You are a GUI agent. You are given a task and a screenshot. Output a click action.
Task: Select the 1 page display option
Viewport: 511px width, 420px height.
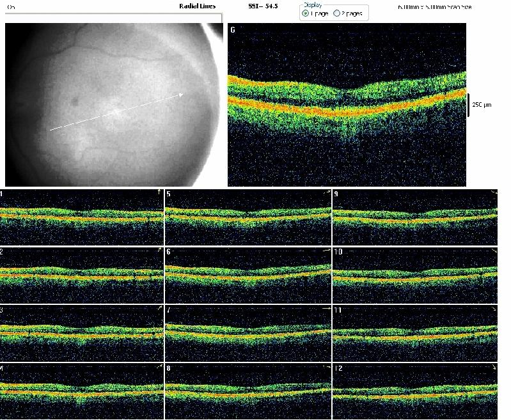pyautogui.click(x=306, y=13)
